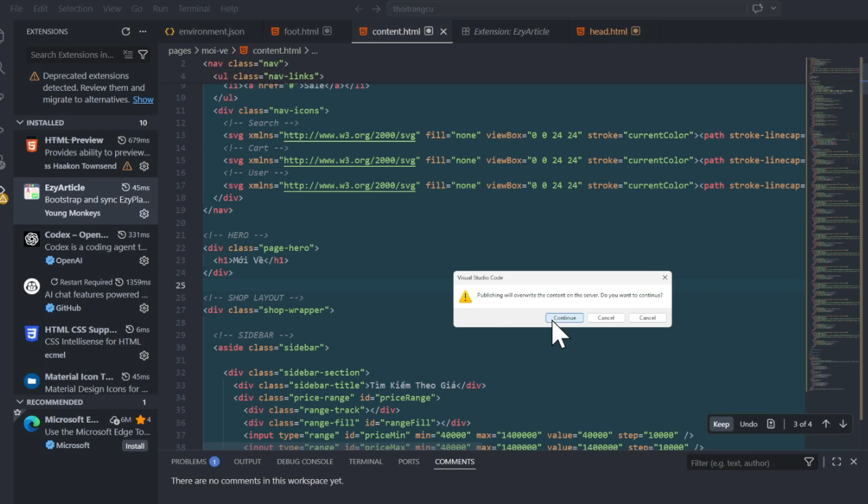Screen dimensions: 868x504
Task: Close the content.html tab
Action: point(443,32)
